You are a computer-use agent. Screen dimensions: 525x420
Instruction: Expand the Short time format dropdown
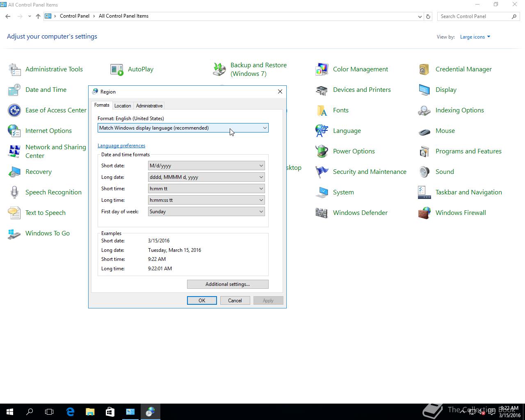click(206, 189)
